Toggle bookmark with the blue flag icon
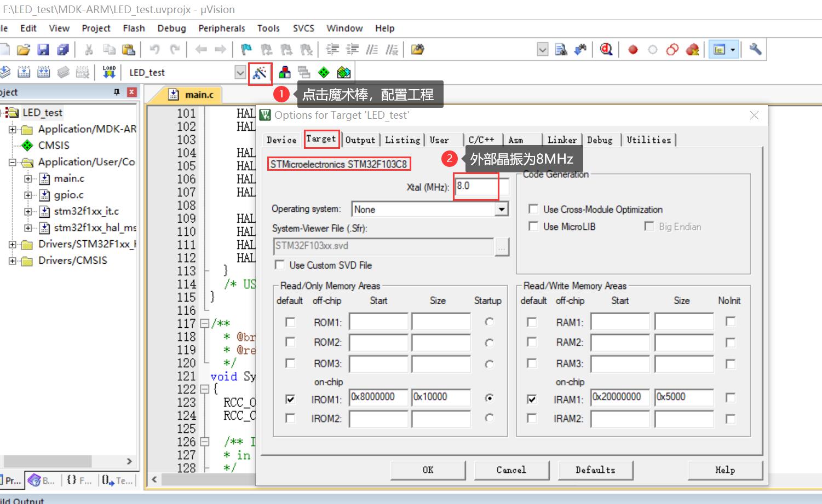822x504 pixels. pyautogui.click(x=246, y=50)
